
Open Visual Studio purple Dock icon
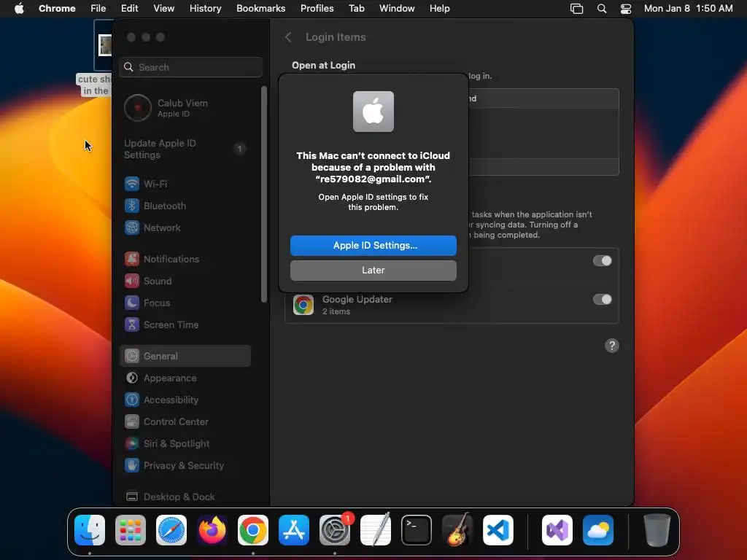click(x=557, y=530)
